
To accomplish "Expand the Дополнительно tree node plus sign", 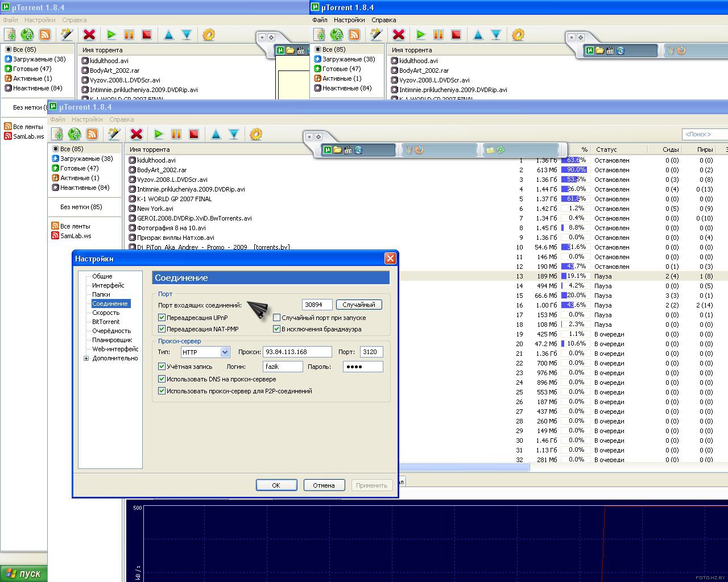I will coord(86,359).
